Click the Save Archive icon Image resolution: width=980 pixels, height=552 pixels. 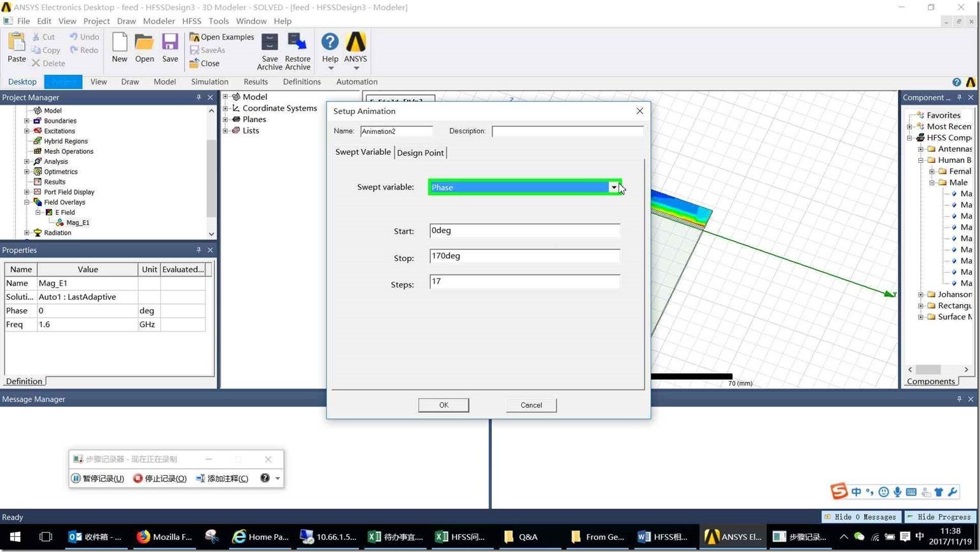pyautogui.click(x=270, y=43)
